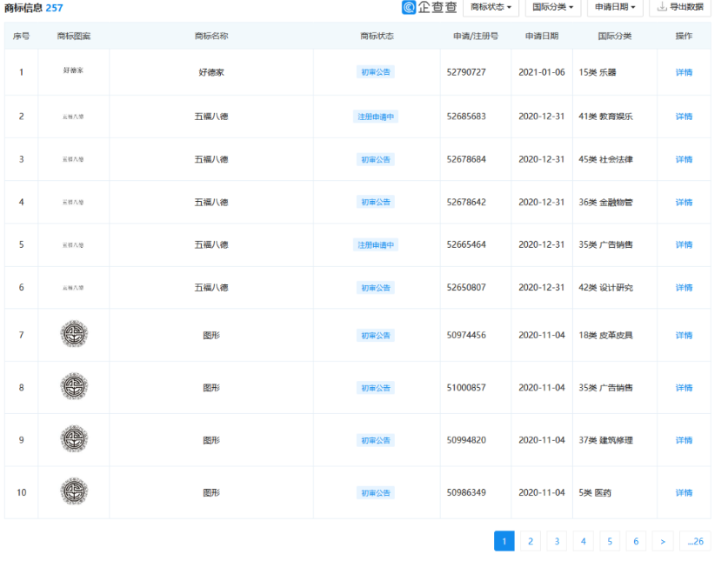Screen dimensions: 728x561
Task: Click the 初审公告 status tag for 好德家
Action: pyautogui.click(x=376, y=72)
